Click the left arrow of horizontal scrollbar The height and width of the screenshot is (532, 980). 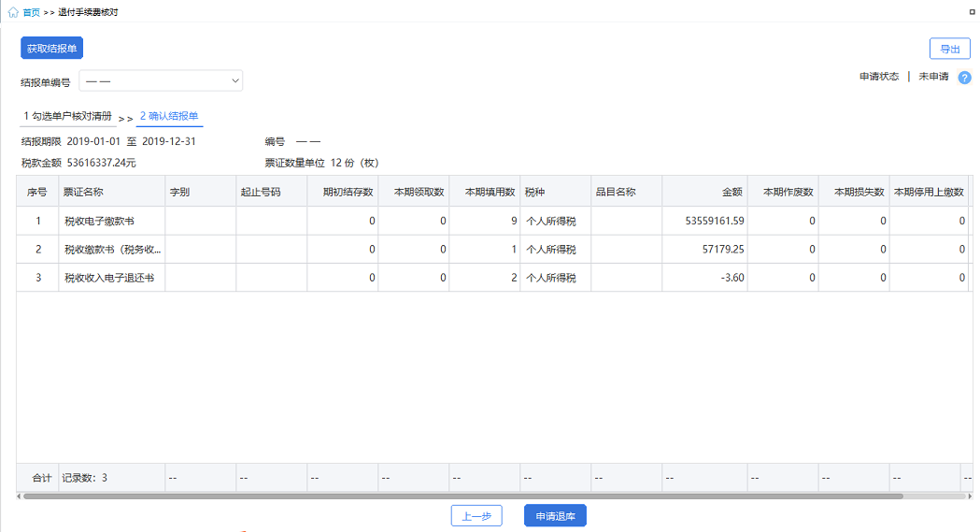19,496
